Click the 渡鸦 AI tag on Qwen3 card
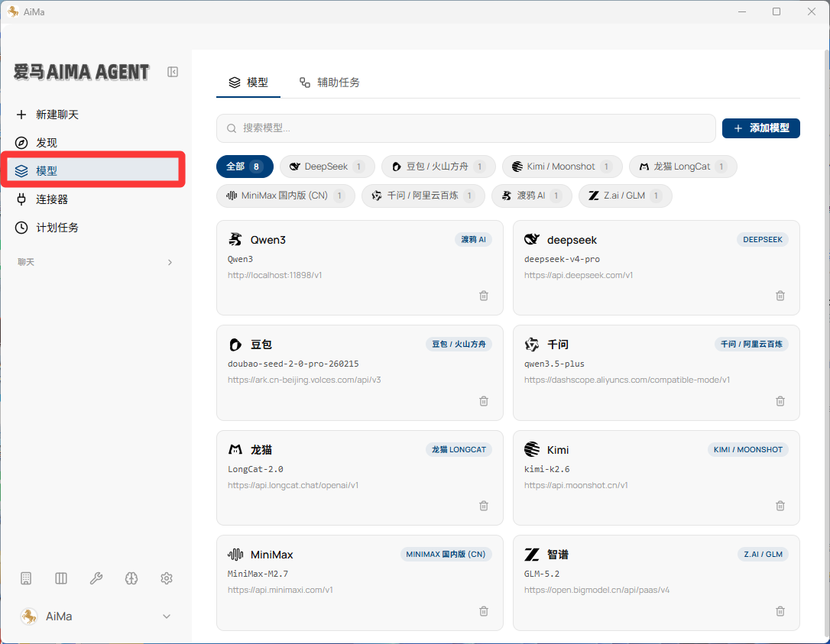Screen dimensions: 830x644 pyautogui.click(x=473, y=240)
